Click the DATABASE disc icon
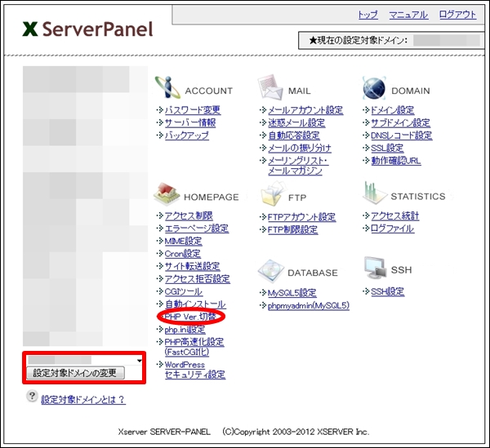Viewport: 490px width, 448px height. pos(271,270)
